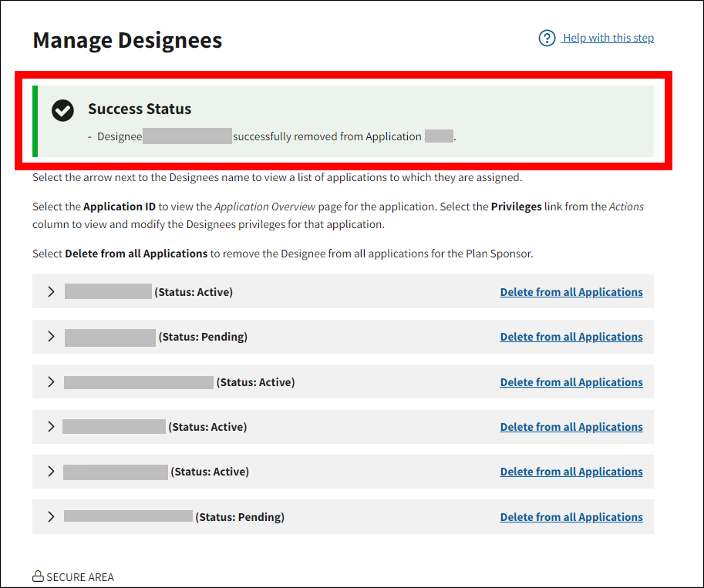Viewport: 704px width, 588px height.
Task: Expand the third designee row arrow
Action: tap(51, 382)
